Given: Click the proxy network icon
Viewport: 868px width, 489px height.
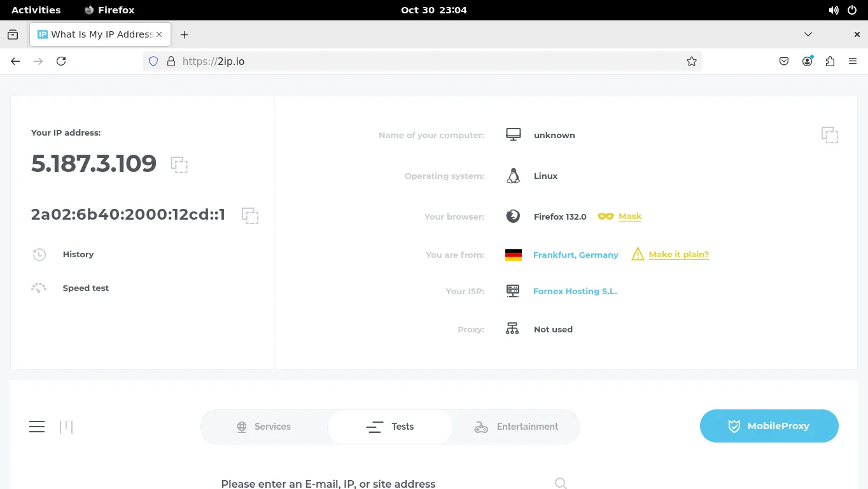Looking at the screenshot, I should click(512, 329).
